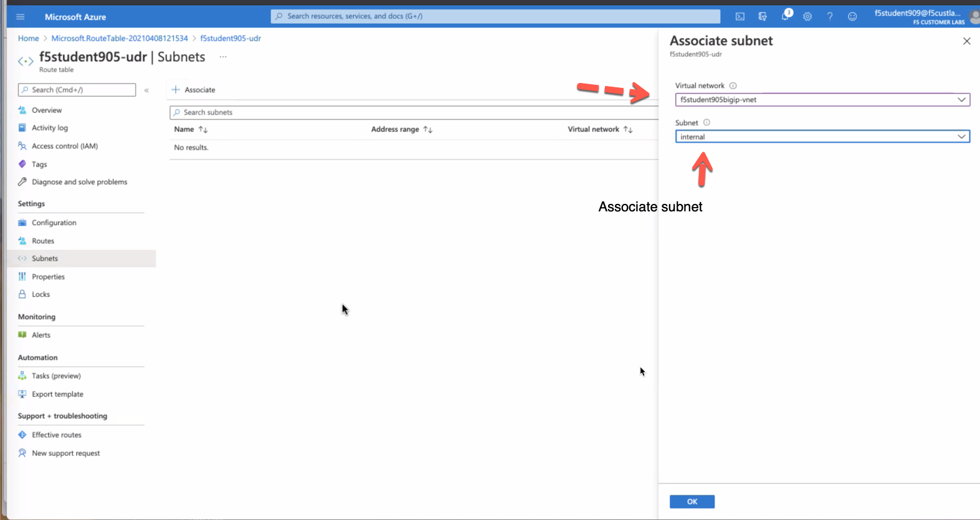The width and height of the screenshot is (980, 520).
Task: Open the Help question mark menu
Action: pos(830,17)
